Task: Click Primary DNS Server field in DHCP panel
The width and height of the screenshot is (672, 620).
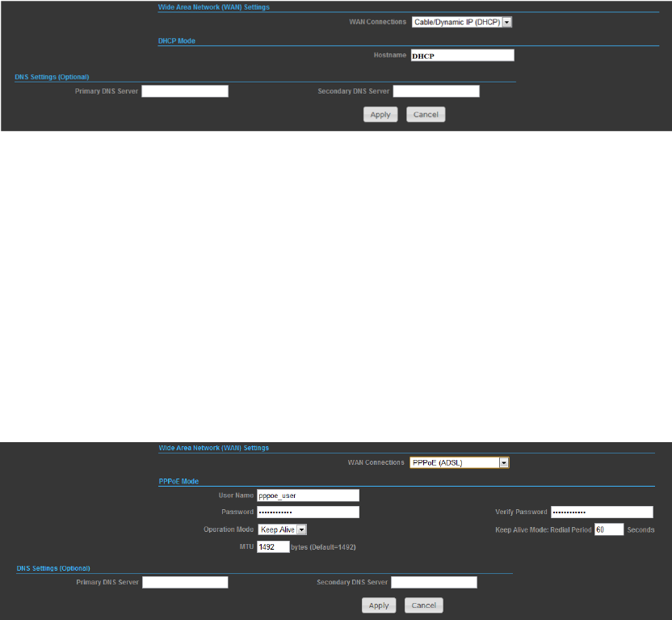Action: pyautogui.click(x=185, y=91)
